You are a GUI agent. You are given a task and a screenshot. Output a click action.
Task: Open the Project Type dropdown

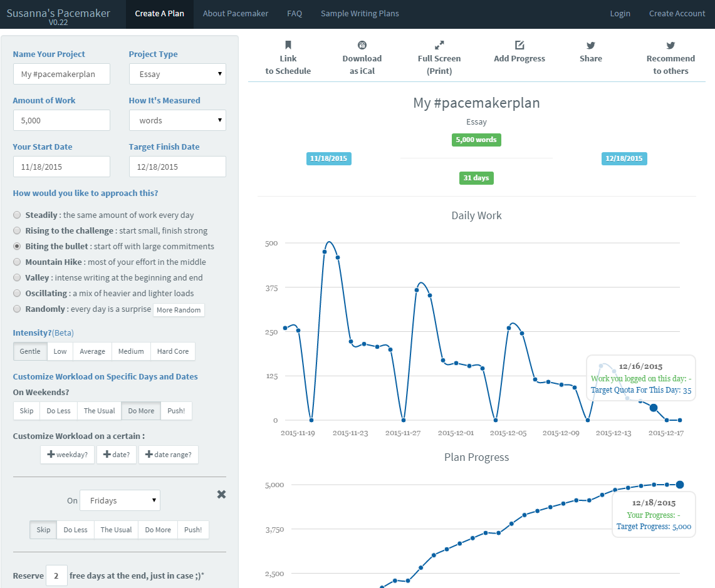coord(177,74)
